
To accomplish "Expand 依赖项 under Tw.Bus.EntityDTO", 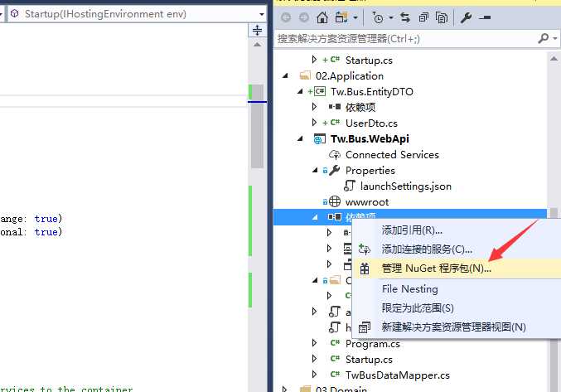I will (314, 107).
